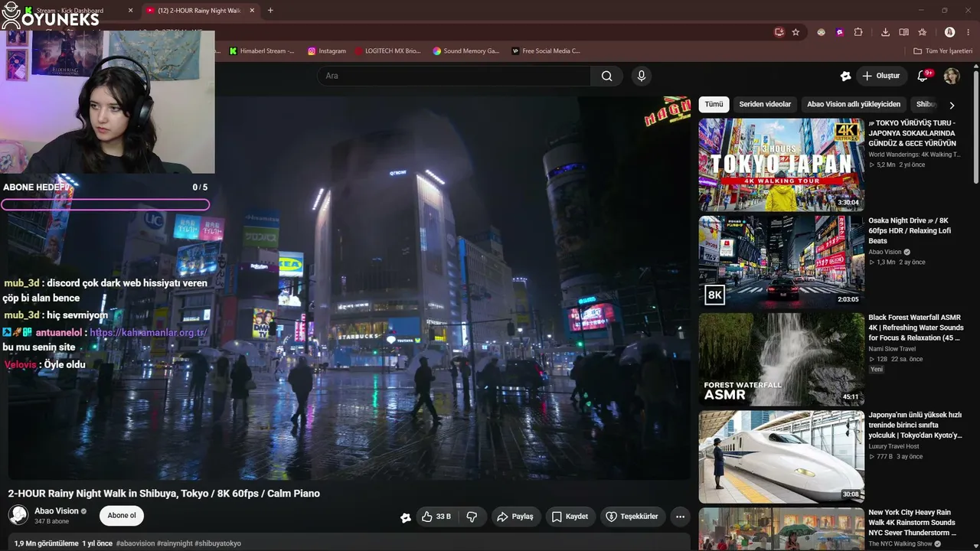Open the Instagram bookmark
Image resolution: width=980 pixels, height=551 pixels.
[x=327, y=51]
